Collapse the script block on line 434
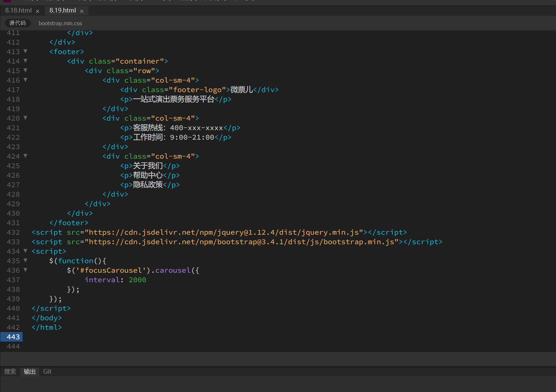The height and width of the screenshot is (392, 556). [25, 251]
